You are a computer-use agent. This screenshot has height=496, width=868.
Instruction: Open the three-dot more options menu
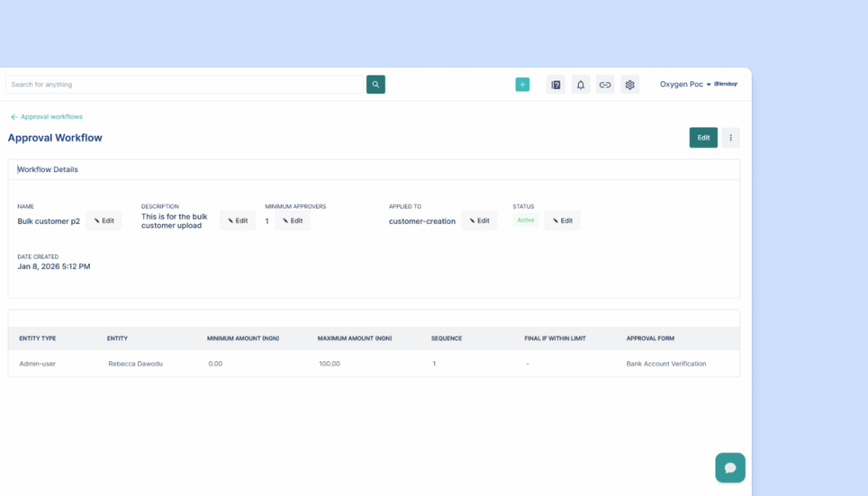(x=731, y=137)
